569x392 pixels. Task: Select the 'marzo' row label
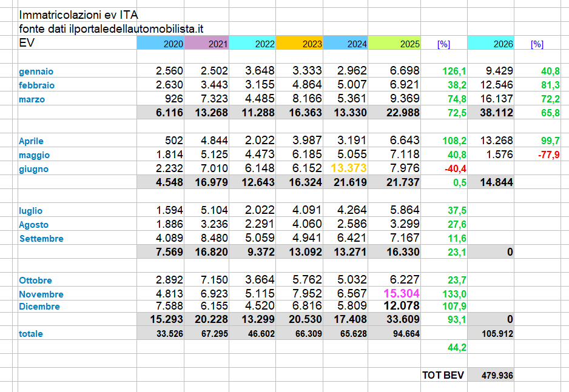click(x=32, y=99)
